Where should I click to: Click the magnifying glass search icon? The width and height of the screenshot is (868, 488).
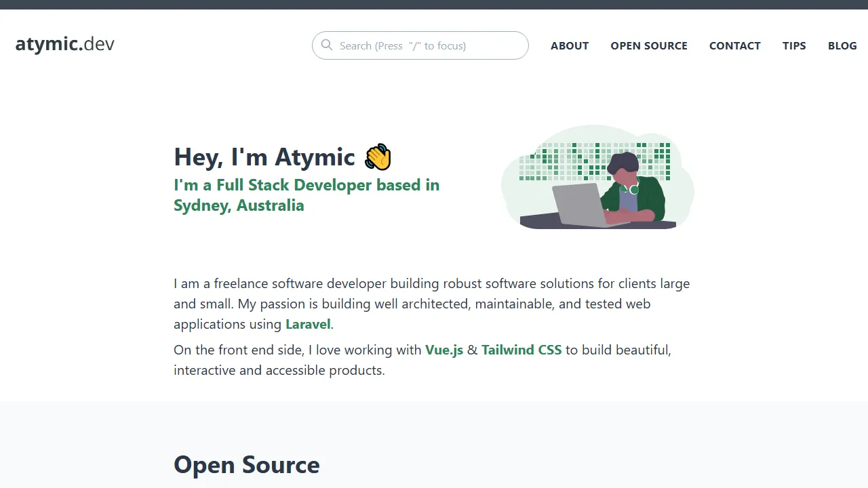(327, 45)
